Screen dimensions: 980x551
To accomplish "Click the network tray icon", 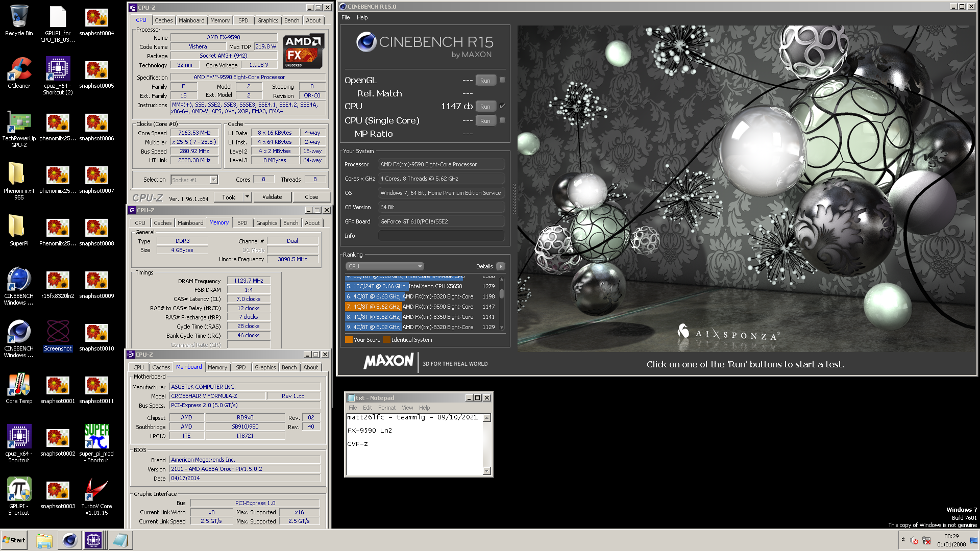I will point(926,541).
